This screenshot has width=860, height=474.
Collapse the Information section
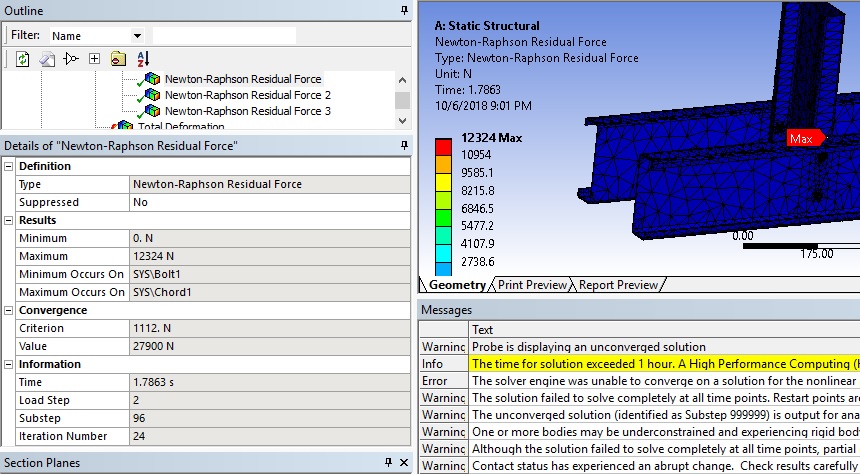click(x=9, y=364)
